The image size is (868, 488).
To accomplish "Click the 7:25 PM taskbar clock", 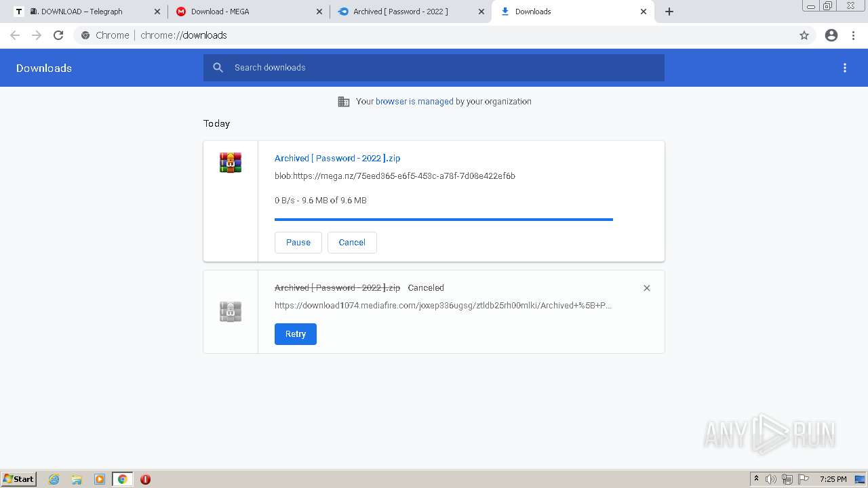I will pyautogui.click(x=833, y=479).
